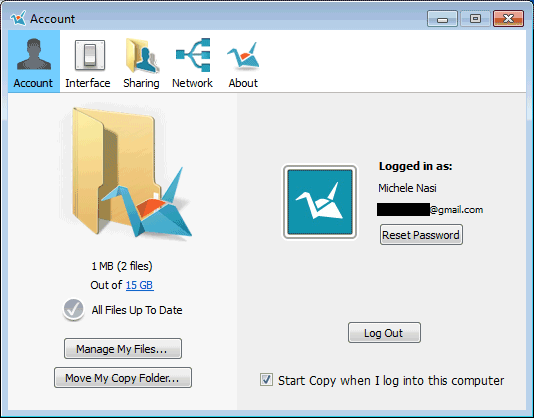Click the Start Copy when I log in label text
Screen dimensions: 534x418
point(391,380)
